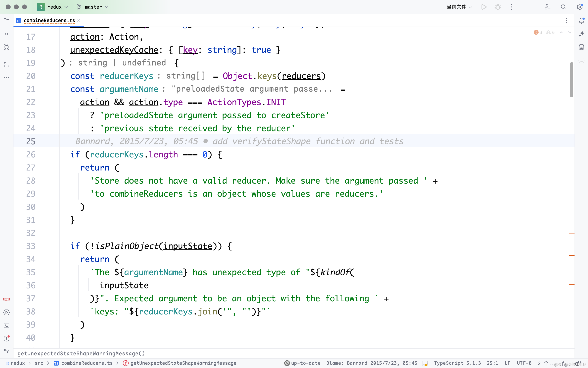
Task: Click error stripe marker beside line 34
Action: coord(571,256)
